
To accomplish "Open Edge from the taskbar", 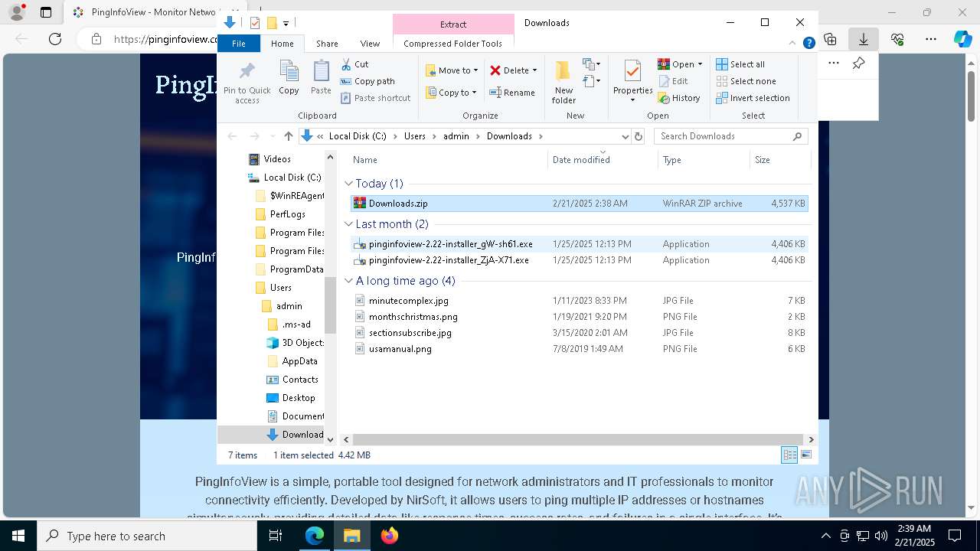I will tap(315, 536).
